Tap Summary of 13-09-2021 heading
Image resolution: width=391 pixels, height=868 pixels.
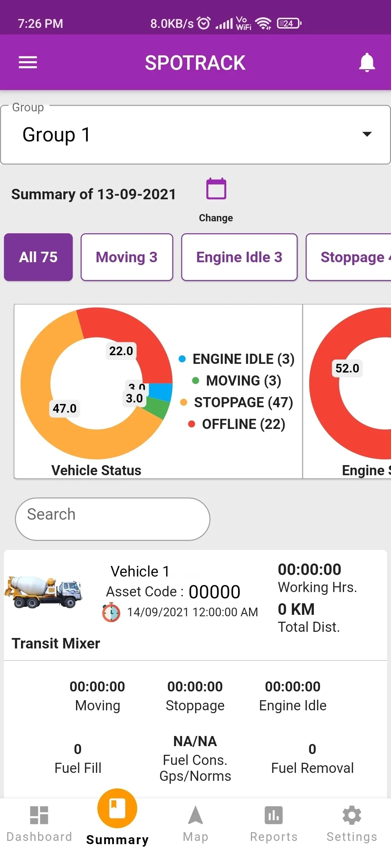[93, 194]
